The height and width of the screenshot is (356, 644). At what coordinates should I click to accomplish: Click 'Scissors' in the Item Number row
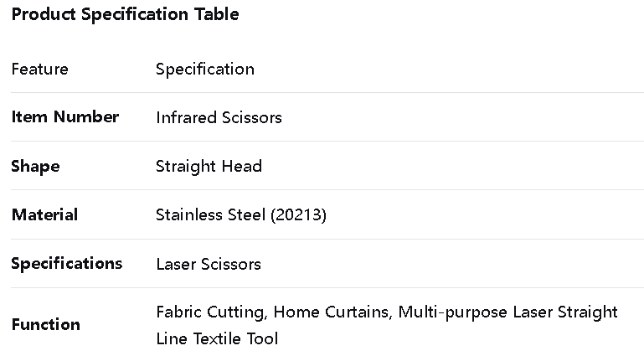pyautogui.click(x=250, y=118)
